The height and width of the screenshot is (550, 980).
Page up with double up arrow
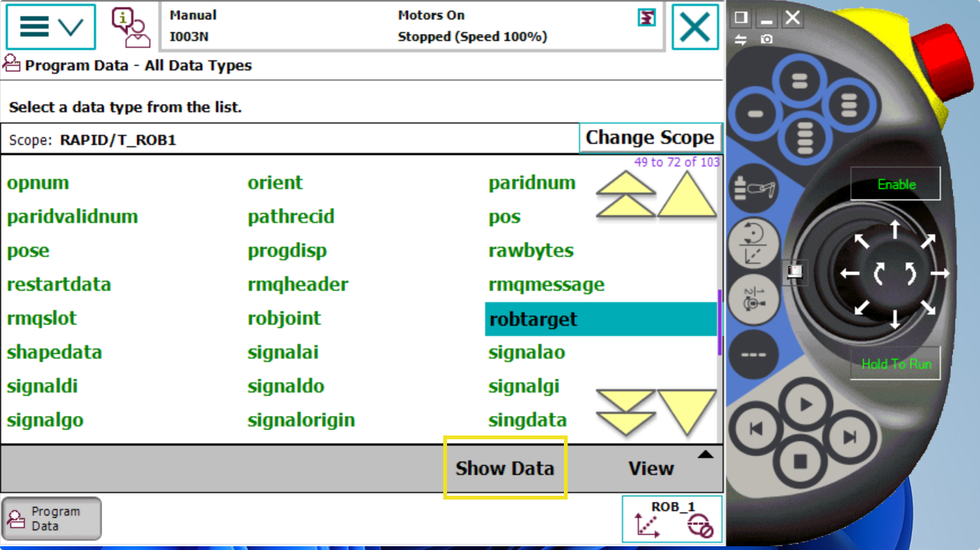[626, 194]
